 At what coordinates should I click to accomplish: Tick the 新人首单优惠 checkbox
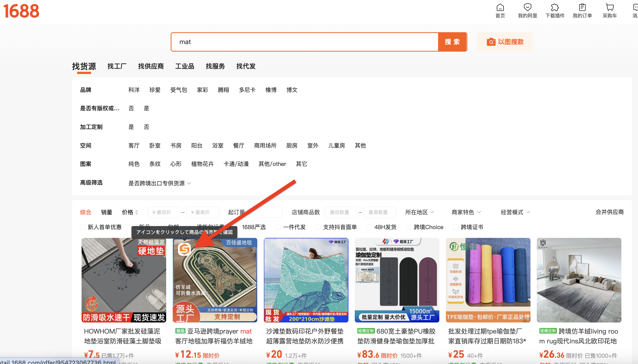click(x=83, y=227)
